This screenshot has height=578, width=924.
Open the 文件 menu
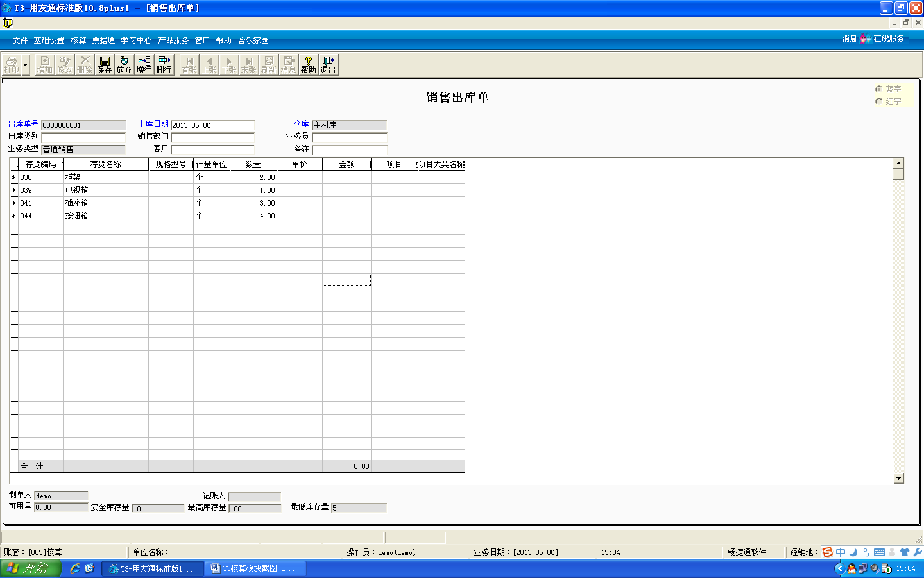click(x=20, y=40)
